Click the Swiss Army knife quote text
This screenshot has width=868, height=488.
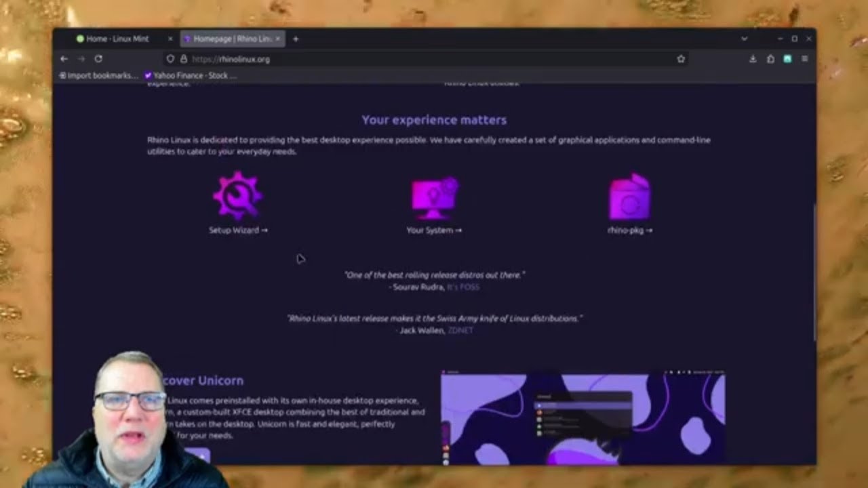pos(435,319)
